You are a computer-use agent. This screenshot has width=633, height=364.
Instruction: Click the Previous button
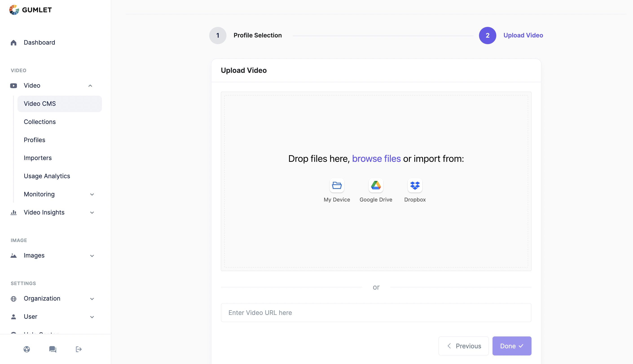(463, 346)
